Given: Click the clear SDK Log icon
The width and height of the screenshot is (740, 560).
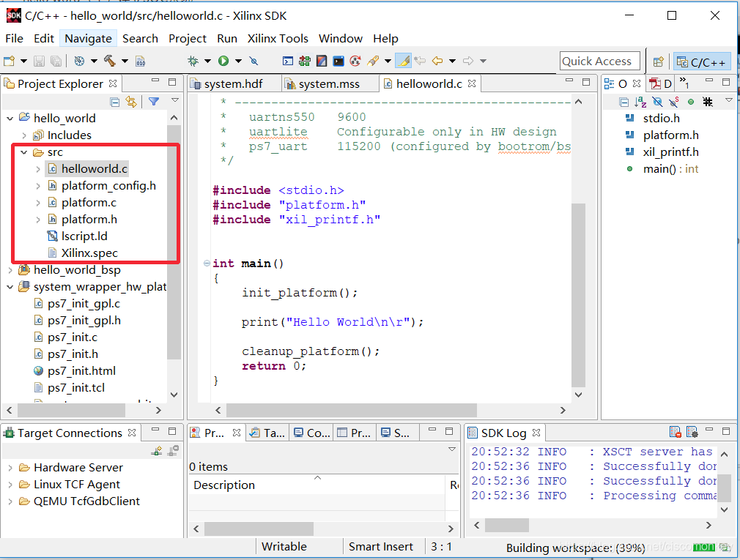Looking at the screenshot, I should coord(676,432).
